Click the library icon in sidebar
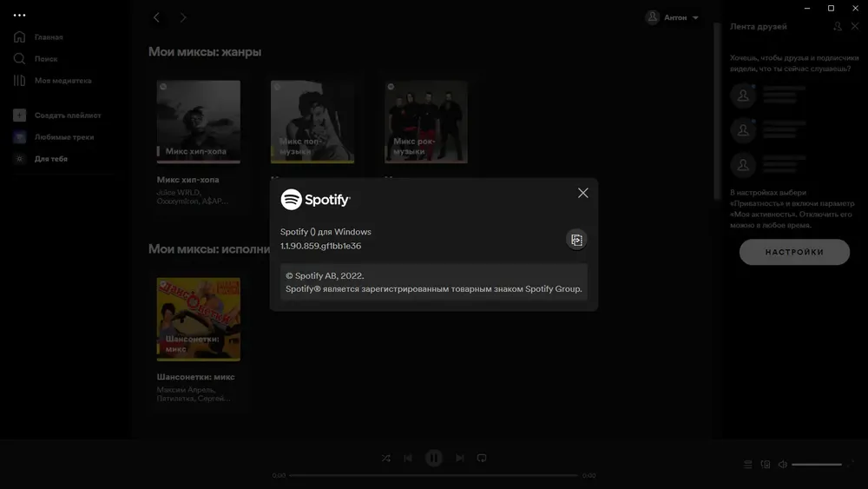The width and height of the screenshot is (868, 489). tap(19, 80)
